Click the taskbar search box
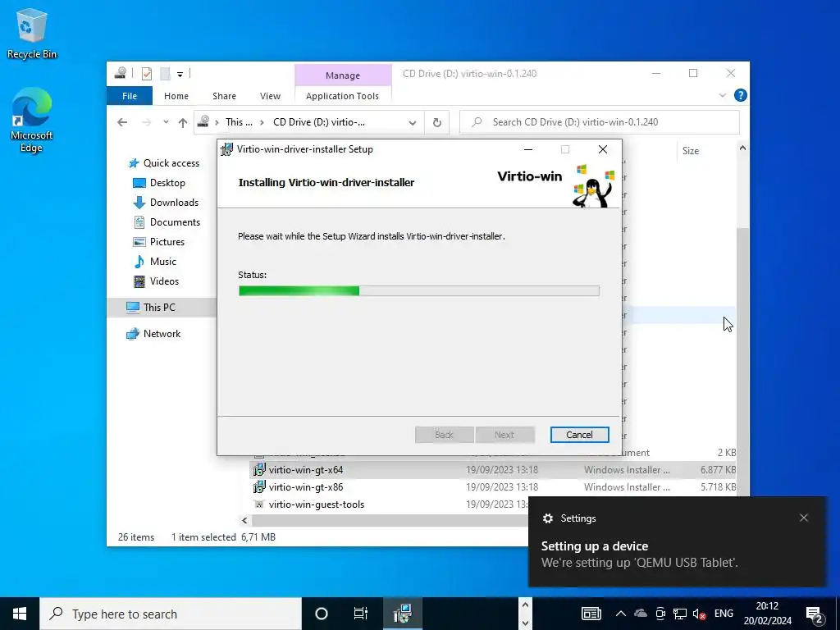This screenshot has width=840, height=630. click(171, 614)
